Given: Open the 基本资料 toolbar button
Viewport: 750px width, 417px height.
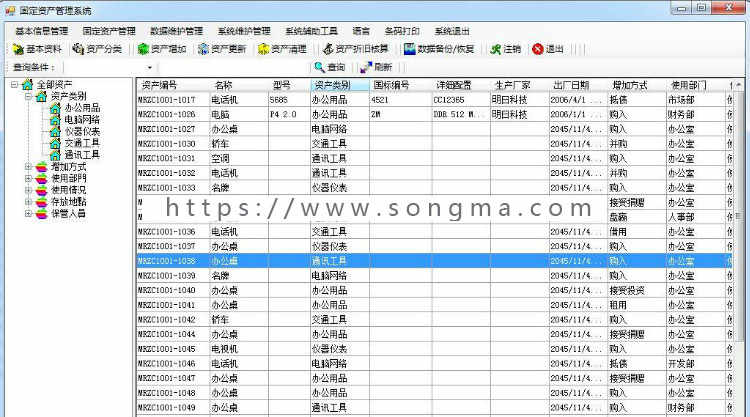Looking at the screenshot, I should [37, 49].
